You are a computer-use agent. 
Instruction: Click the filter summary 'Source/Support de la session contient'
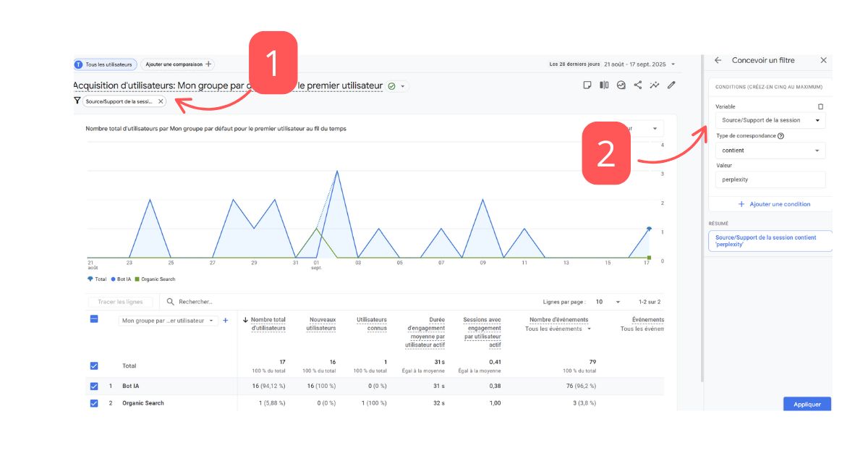pos(770,241)
